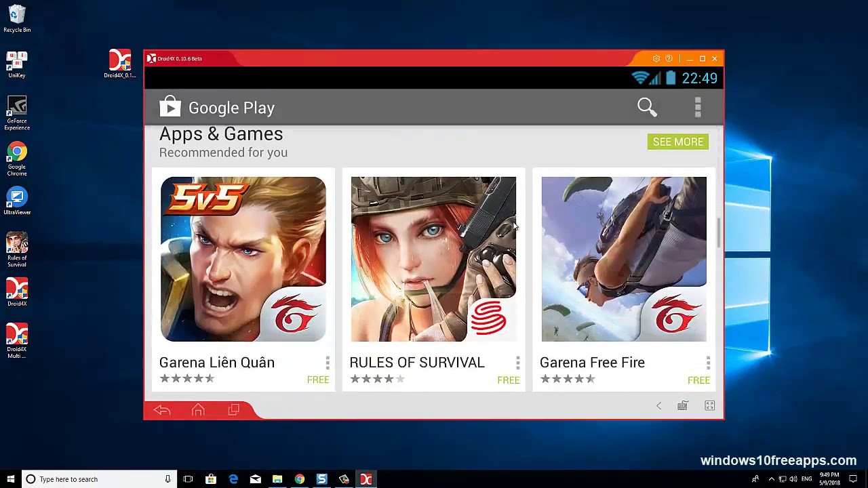The width and height of the screenshot is (868, 488).
Task: Open options menu for RULES OF SURVIVAL
Action: (x=517, y=363)
